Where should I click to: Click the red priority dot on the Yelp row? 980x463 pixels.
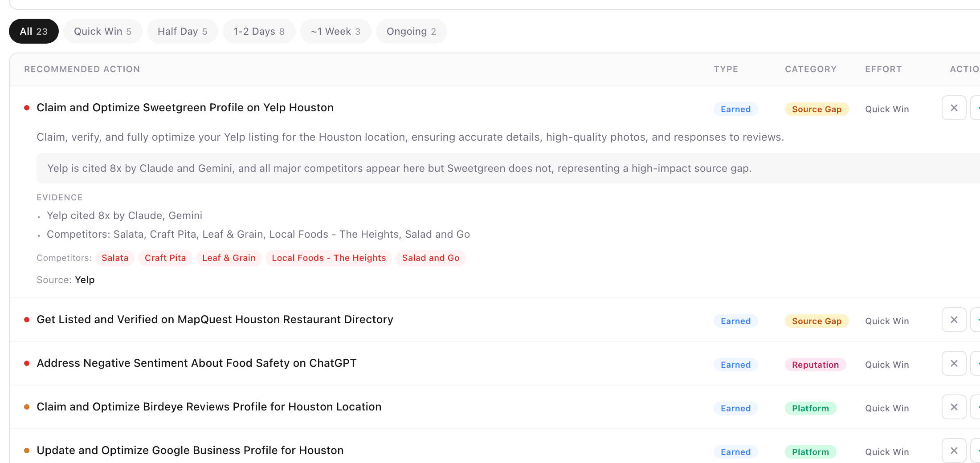[27, 108]
